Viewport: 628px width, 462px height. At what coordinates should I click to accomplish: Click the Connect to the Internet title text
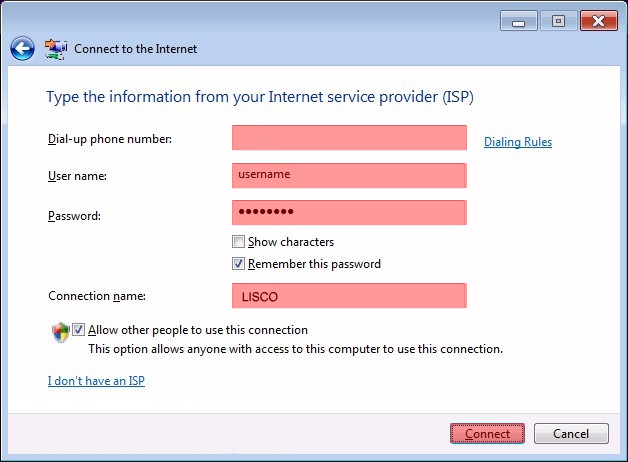click(135, 49)
